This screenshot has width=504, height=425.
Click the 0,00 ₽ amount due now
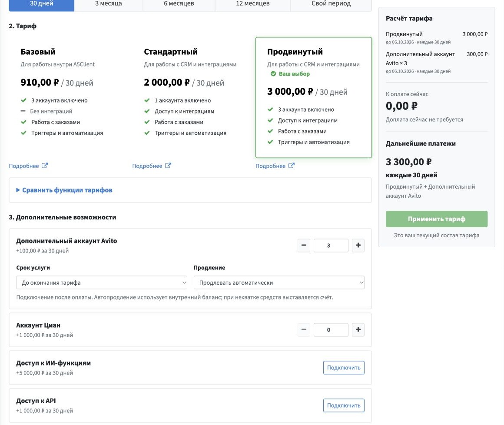[x=401, y=106]
